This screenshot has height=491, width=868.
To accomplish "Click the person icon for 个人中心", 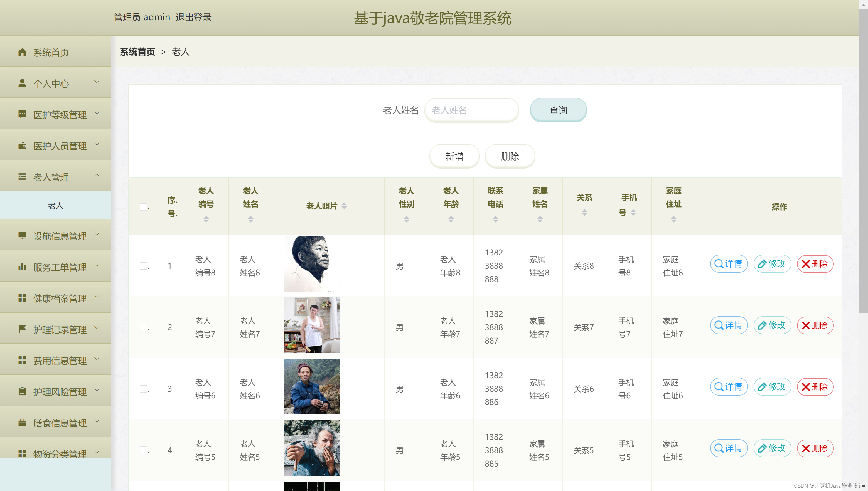I will (x=22, y=83).
